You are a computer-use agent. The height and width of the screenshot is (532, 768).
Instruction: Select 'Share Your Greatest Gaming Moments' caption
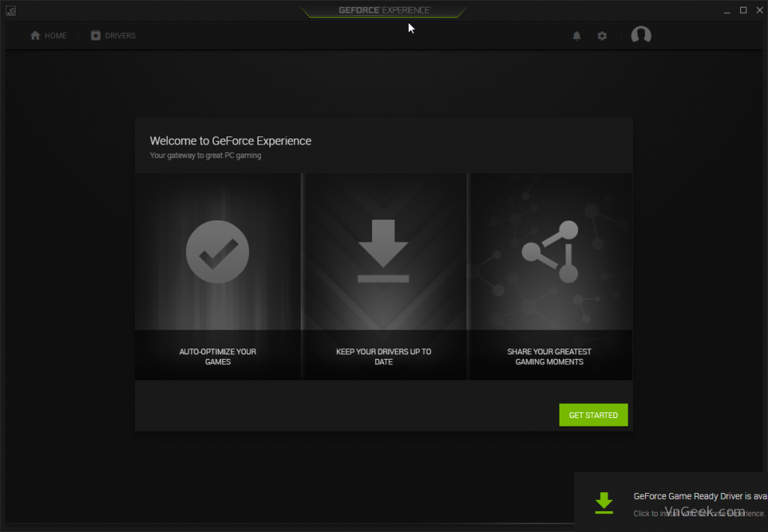click(549, 357)
